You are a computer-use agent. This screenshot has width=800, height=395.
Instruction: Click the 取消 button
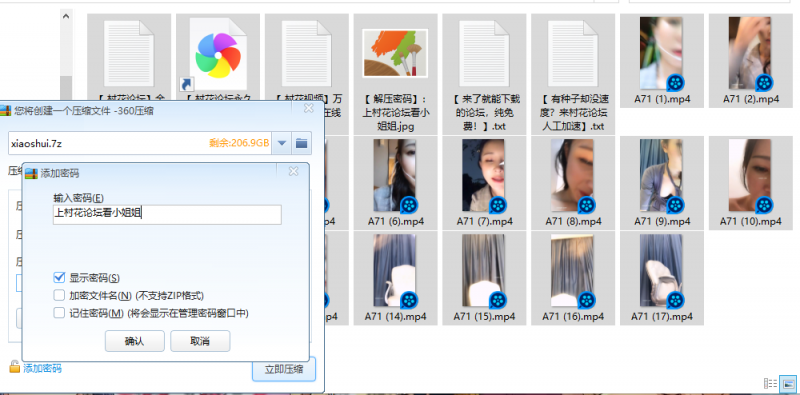coord(200,341)
